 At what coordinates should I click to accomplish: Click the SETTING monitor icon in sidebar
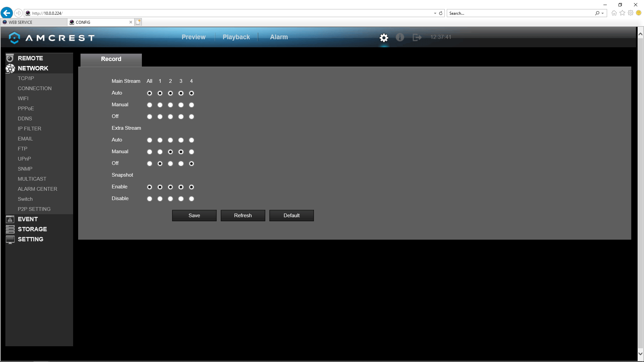click(x=10, y=240)
